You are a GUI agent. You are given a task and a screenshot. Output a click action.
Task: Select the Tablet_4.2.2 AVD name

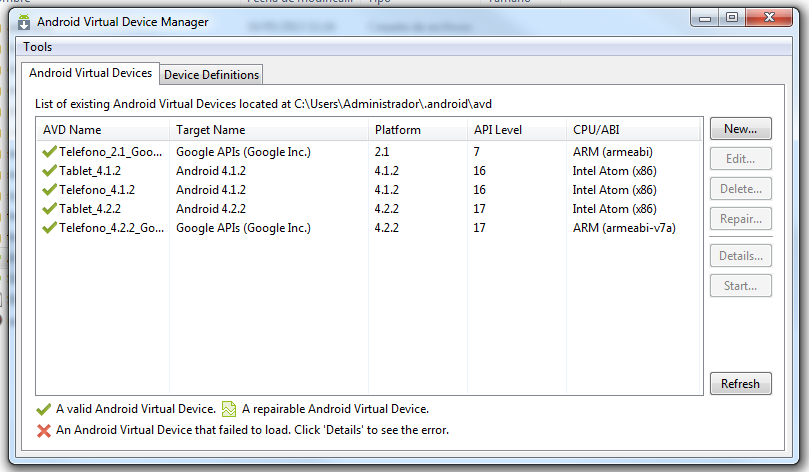tap(90, 209)
